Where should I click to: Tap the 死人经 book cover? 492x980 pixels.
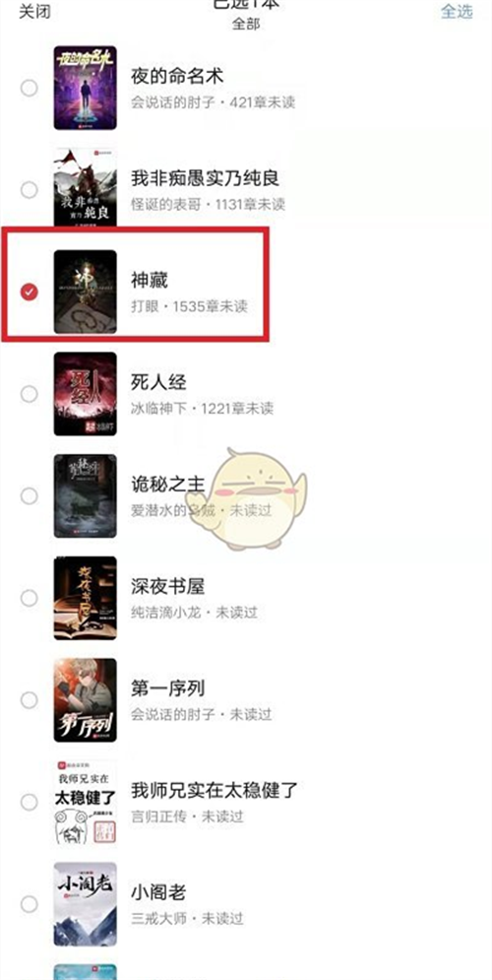(x=85, y=394)
